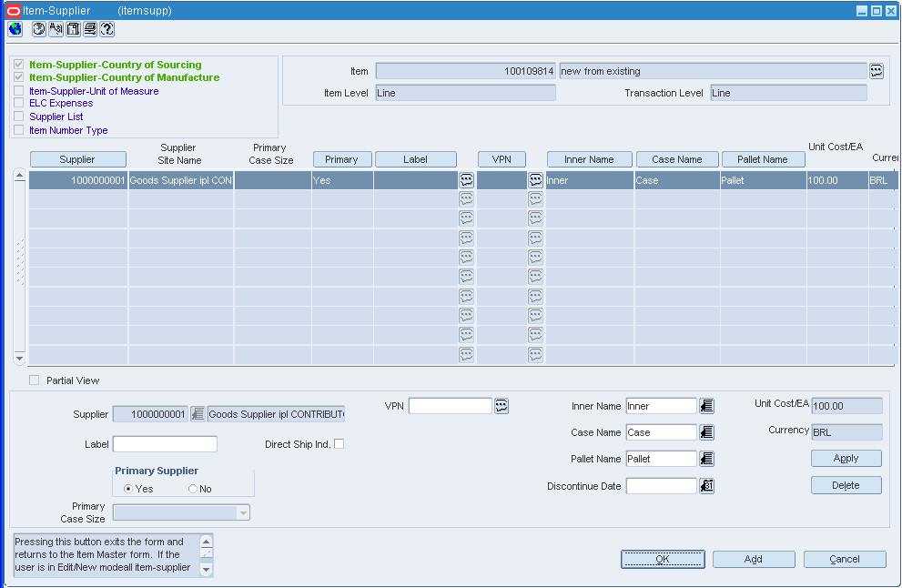Click table scrollbar down arrow
The height and width of the screenshot is (588, 902).
[x=19, y=359]
